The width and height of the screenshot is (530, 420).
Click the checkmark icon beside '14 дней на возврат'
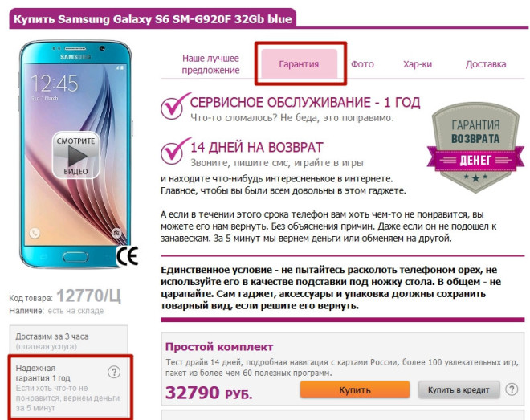click(175, 151)
